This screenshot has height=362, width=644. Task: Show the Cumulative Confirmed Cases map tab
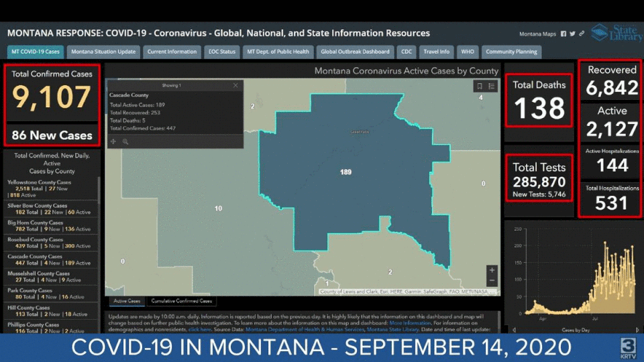click(x=182, y=301)
